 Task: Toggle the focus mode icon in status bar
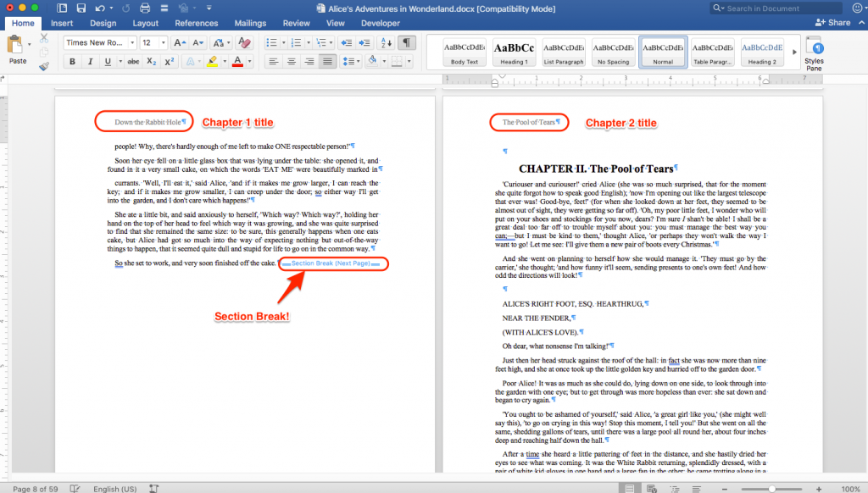tap(154, 489)
